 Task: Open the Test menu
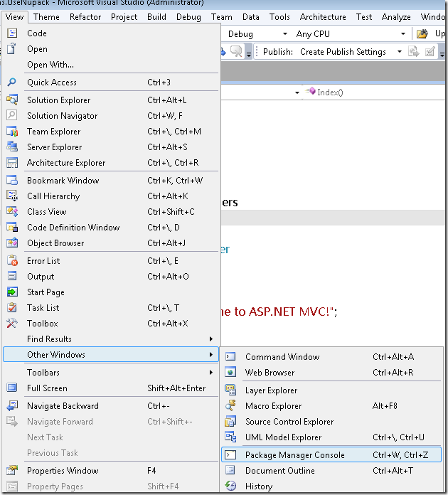(x=364, y=17)
